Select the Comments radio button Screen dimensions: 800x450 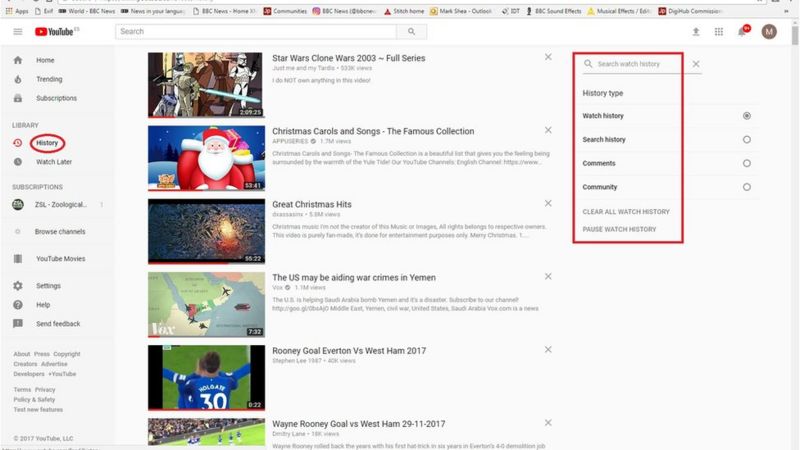point(746,163)
